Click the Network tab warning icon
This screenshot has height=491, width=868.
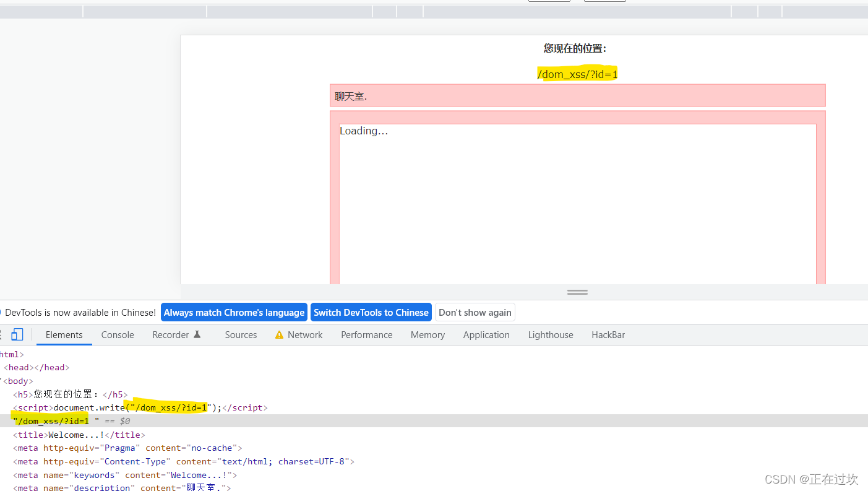[279, 335]
